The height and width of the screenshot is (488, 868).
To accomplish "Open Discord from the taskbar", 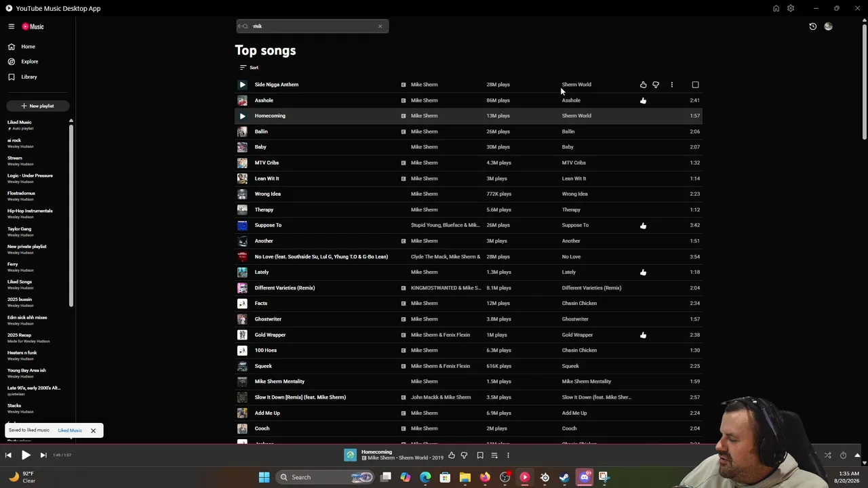I will click(585, 477).
